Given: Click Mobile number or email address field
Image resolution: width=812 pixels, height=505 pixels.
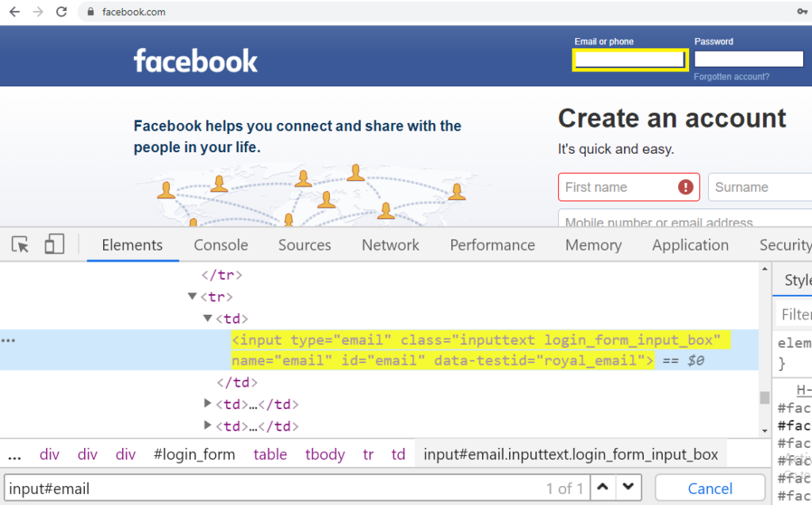Looking at the screenshot, I should [685, 218].
